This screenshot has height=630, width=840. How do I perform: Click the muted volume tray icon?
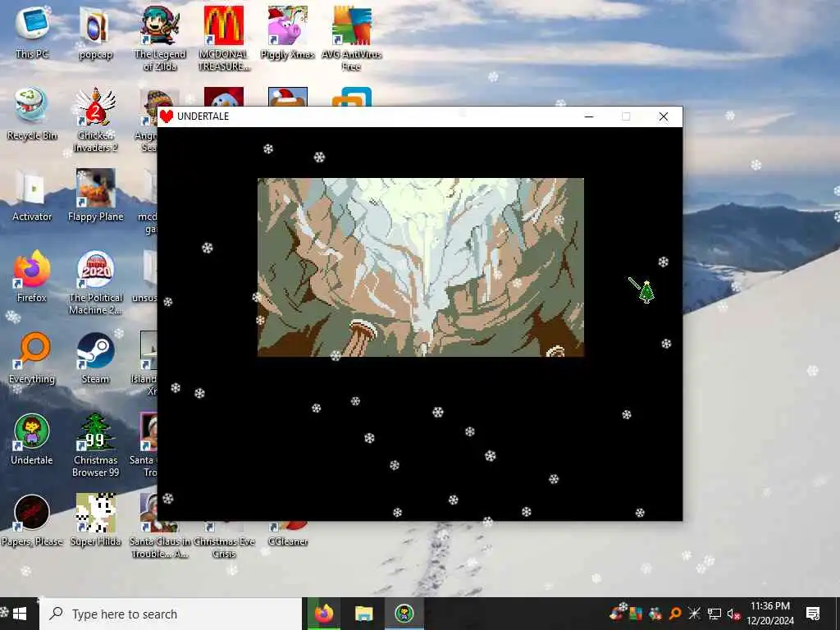tap(733, 614)
